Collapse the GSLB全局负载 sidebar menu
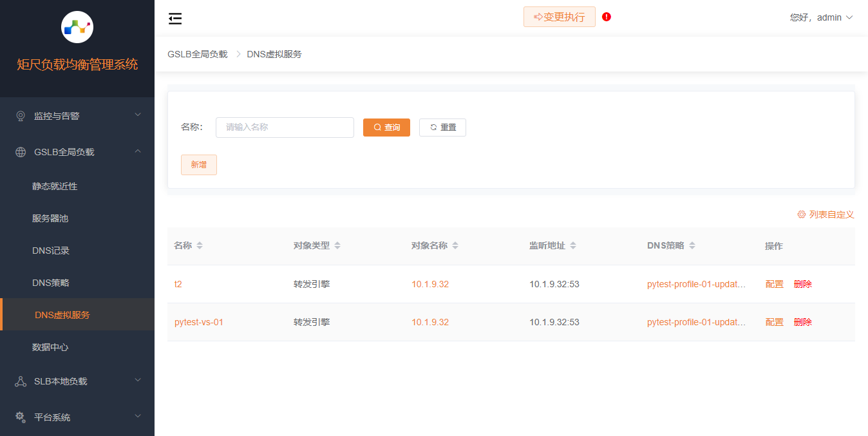 (77, 152)
